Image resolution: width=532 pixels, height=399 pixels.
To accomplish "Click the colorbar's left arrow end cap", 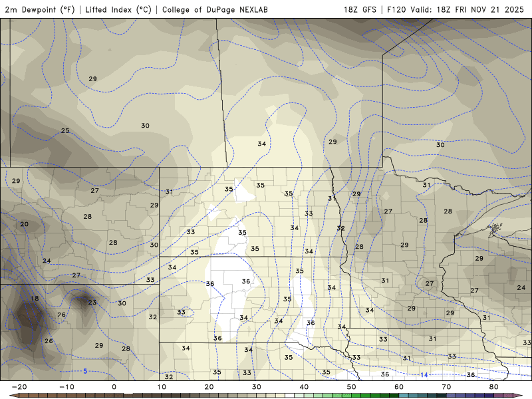I will click(14, 395).
